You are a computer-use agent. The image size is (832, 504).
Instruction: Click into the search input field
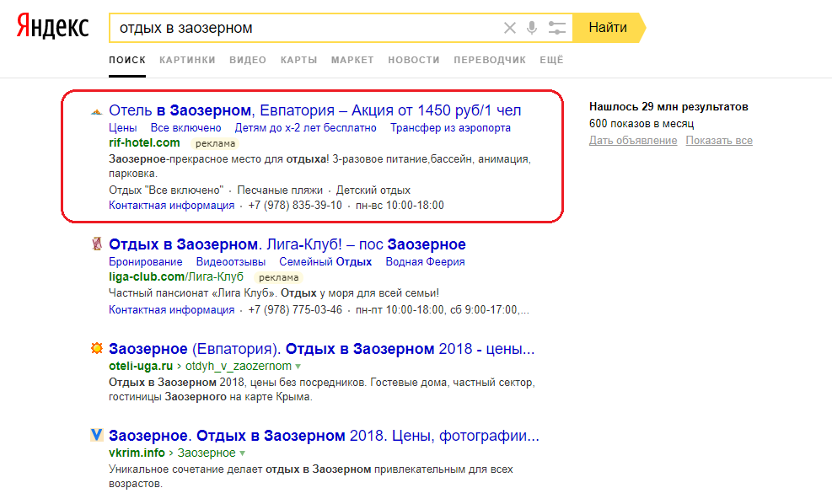pyautogui.click(x=303, y=28)
